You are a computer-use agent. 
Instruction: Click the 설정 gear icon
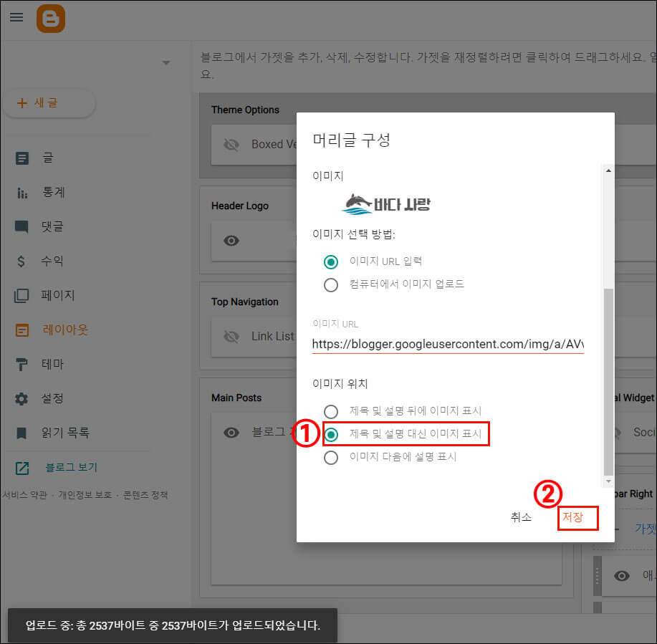[21, 399]
